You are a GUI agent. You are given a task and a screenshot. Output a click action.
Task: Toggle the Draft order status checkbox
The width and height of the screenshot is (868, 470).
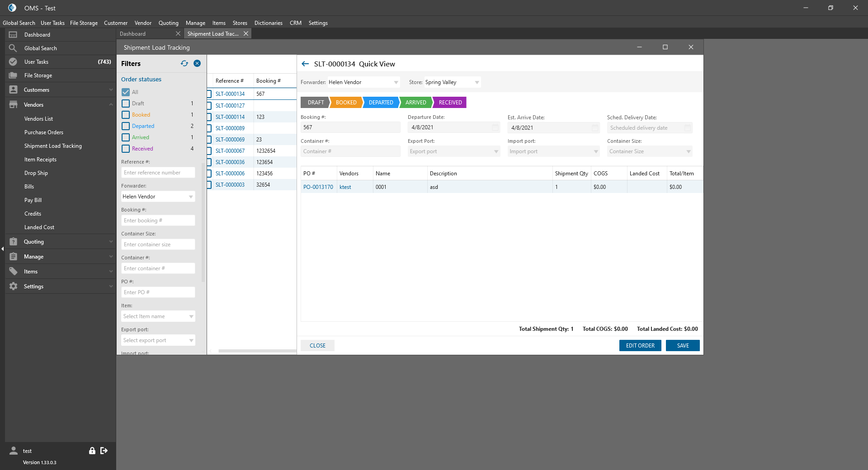tap(126, 103)
